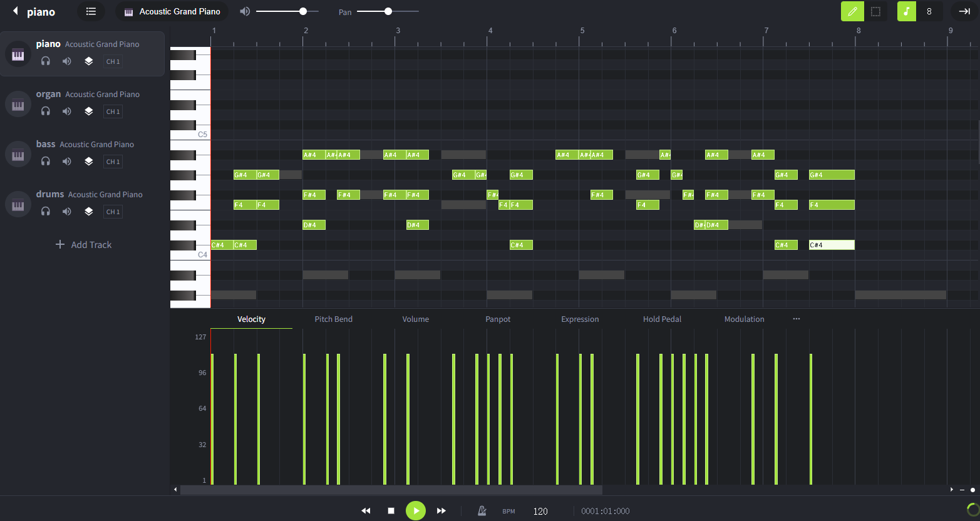Screen dimensions: 980x521
Task: Switch to Volume tab
Action: [416, 319]
